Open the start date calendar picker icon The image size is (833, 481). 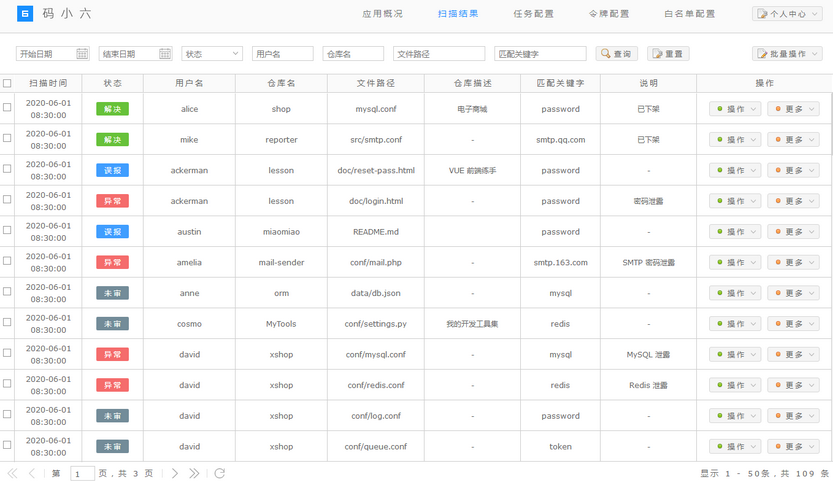coord(82,54)
